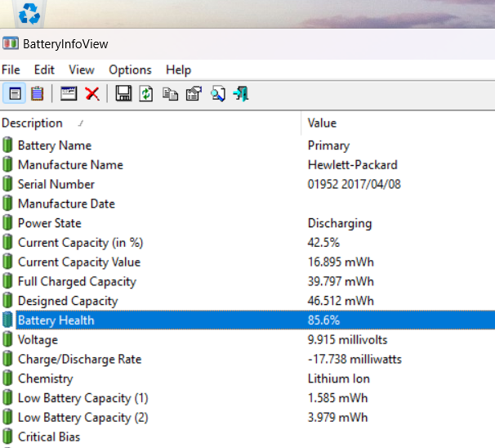Open the View menu
495x448 pixels.
point(82,69)
